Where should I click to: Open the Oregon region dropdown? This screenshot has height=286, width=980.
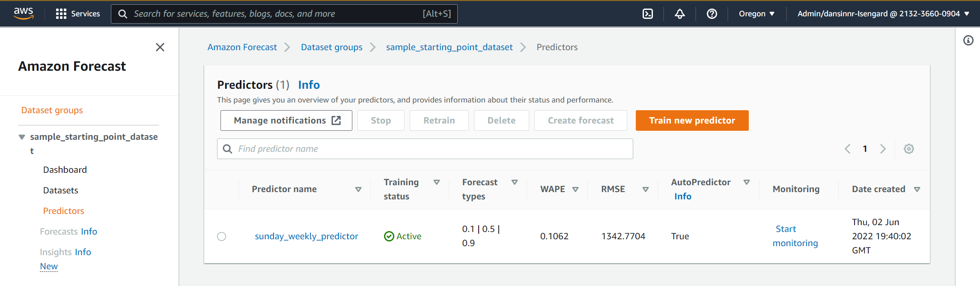[x=757, y=14]
